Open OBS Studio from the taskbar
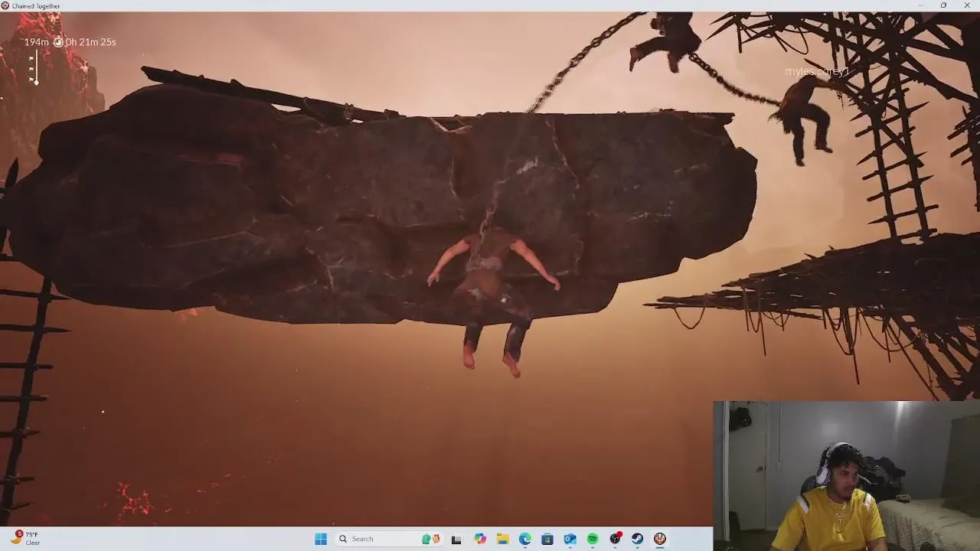Image resolution: width=980 pixels, height=551 pixels. coord(615,539)
